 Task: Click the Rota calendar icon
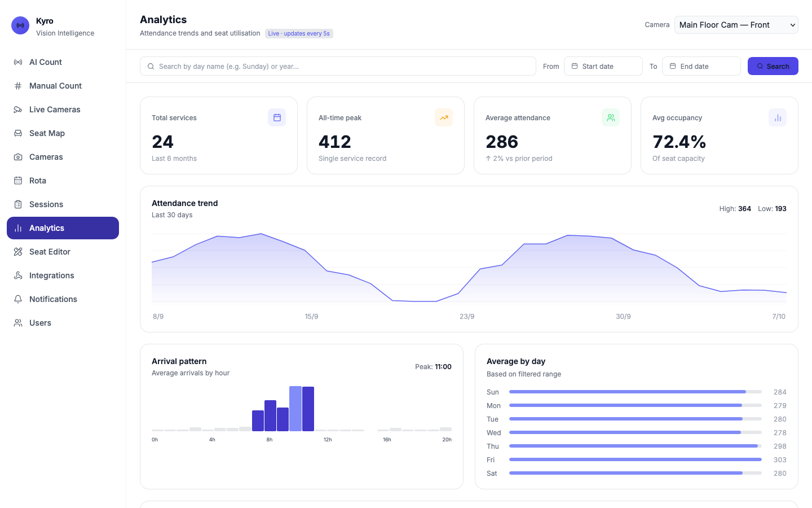[18, 181]
